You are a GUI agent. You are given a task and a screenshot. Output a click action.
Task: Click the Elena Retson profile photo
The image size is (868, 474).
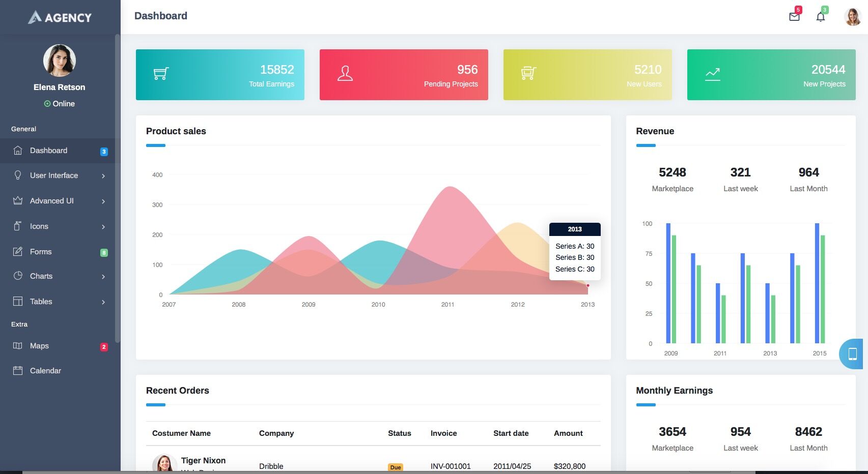pos(60,61)
